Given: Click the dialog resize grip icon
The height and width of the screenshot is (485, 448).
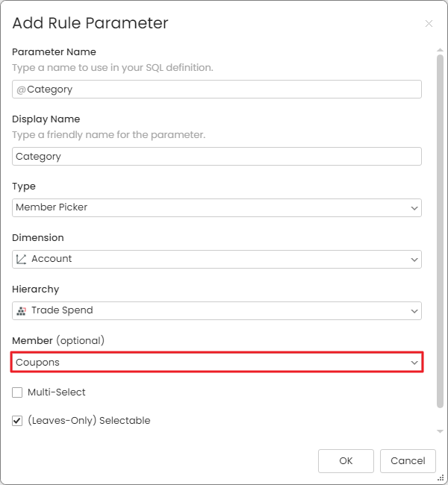Looking at the screenshot, I should 441,478.
